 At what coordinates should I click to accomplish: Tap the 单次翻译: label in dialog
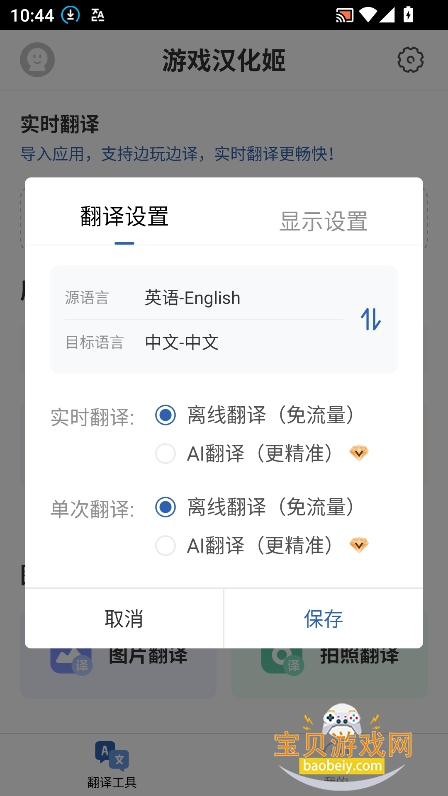point(92,509)
